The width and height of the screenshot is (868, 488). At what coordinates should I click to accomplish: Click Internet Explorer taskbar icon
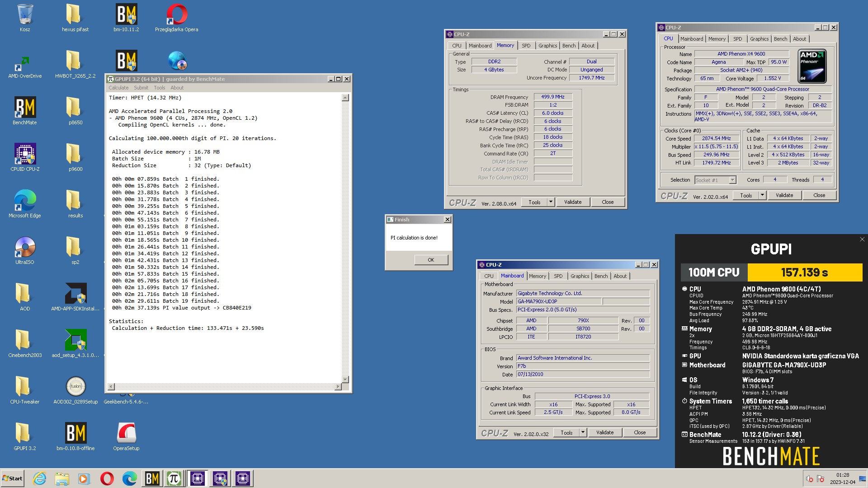pyautogui.click(x=39, y=479)
